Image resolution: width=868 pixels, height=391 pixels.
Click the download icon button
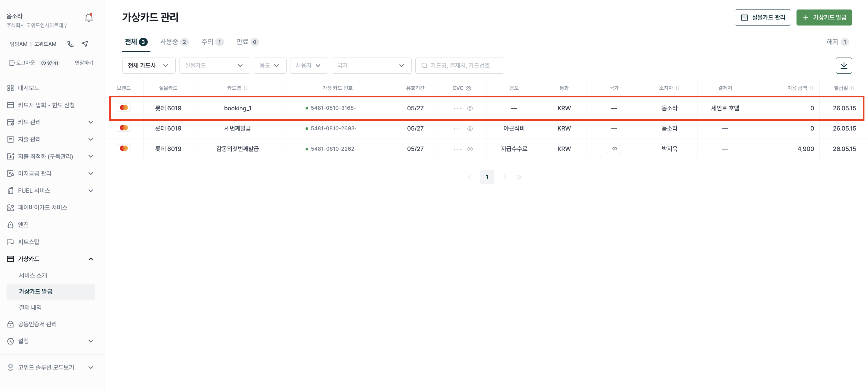pos(844,65)
